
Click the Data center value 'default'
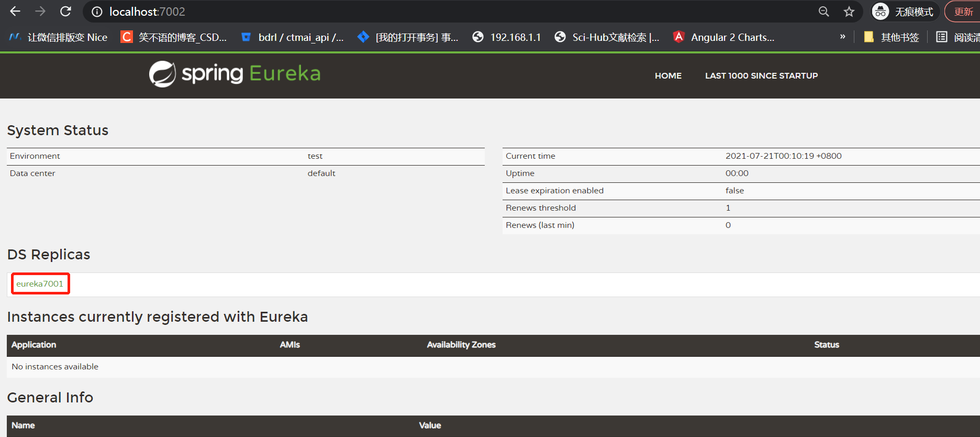(321, 173)
